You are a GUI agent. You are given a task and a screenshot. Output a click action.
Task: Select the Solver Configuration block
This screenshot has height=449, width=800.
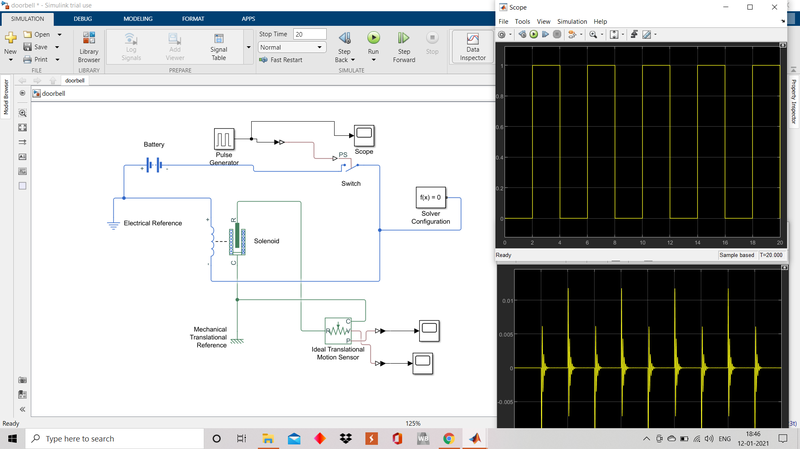431,197
